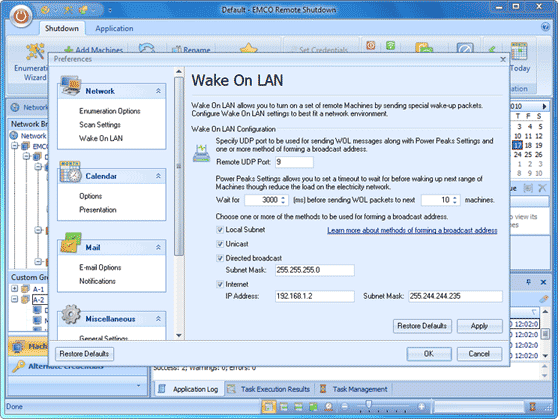Screen dimensions: 558x419
Task: Click the hourglass icon in status bar
Action: click(532, 407)
